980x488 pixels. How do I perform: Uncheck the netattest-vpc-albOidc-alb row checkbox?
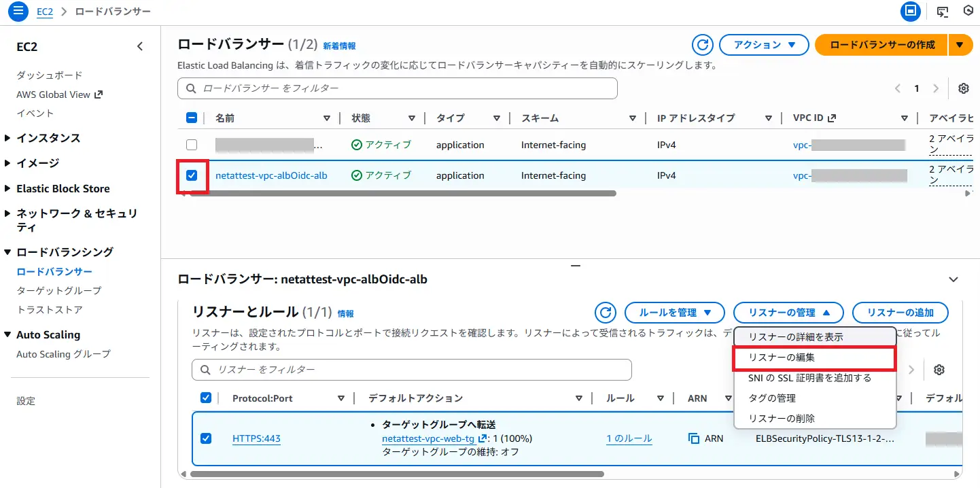pyautogui.click(x=192, y=175)
